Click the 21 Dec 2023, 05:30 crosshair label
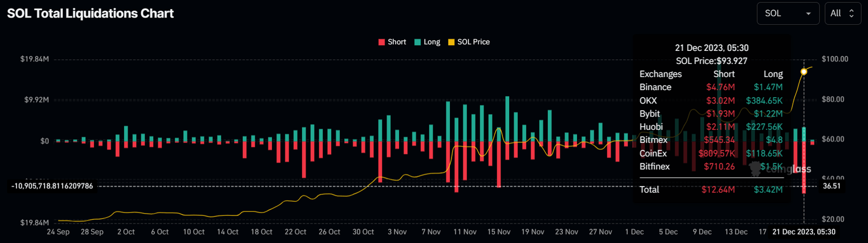 (x=804, y=232)
